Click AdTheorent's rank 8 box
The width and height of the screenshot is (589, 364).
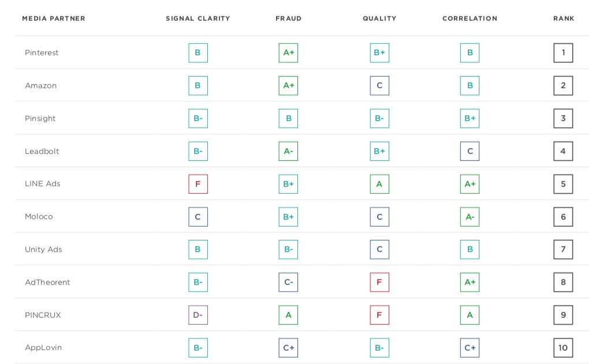(563, 282)
